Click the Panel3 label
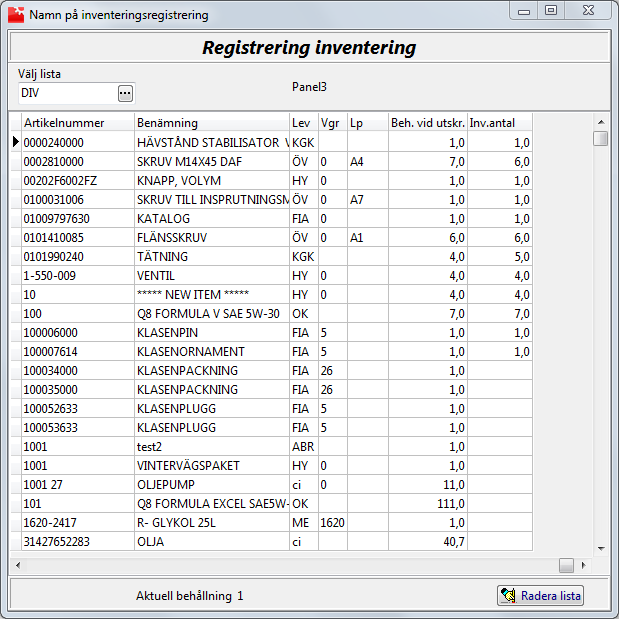The height and width of the screenshot is (619, 619). [x=309, y=86]
